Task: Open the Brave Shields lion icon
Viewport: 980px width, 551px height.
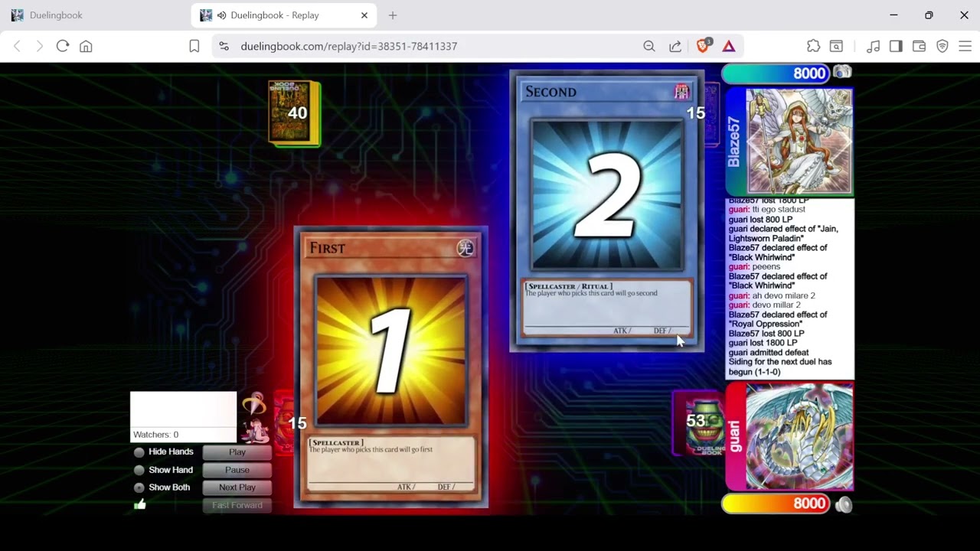Action: (x=703, y=46)
